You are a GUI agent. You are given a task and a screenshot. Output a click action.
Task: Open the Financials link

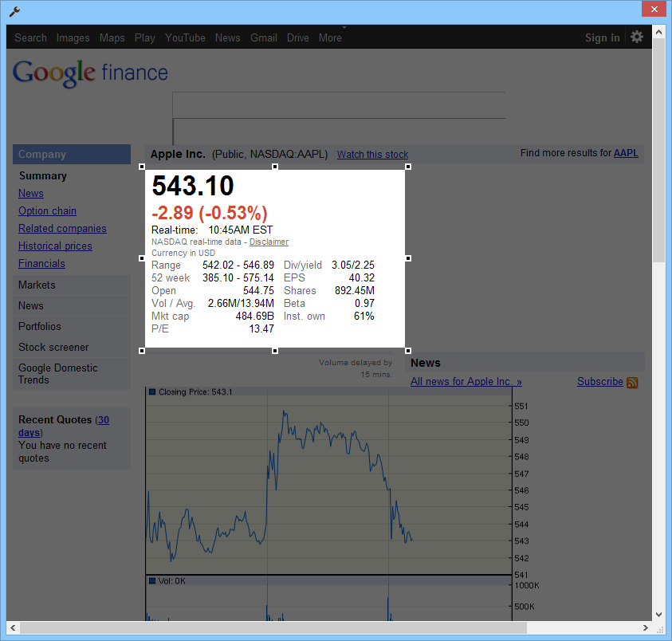coord(41,264)
